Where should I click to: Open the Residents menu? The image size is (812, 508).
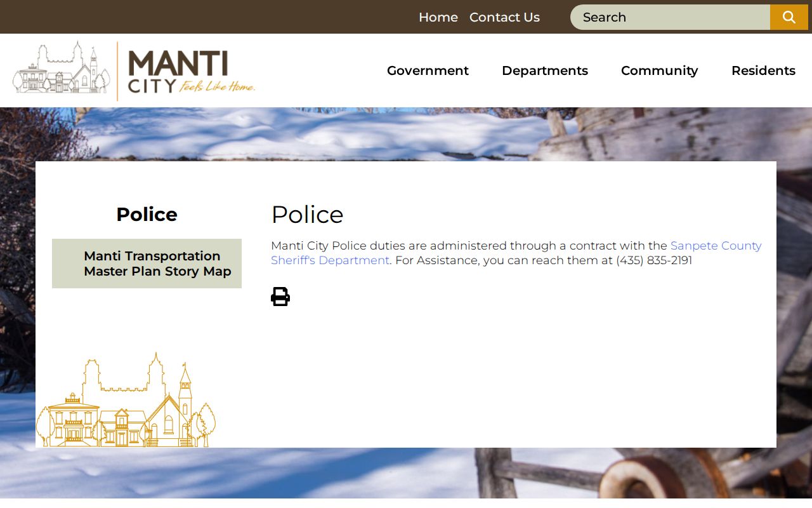click(x=763, y=70)
